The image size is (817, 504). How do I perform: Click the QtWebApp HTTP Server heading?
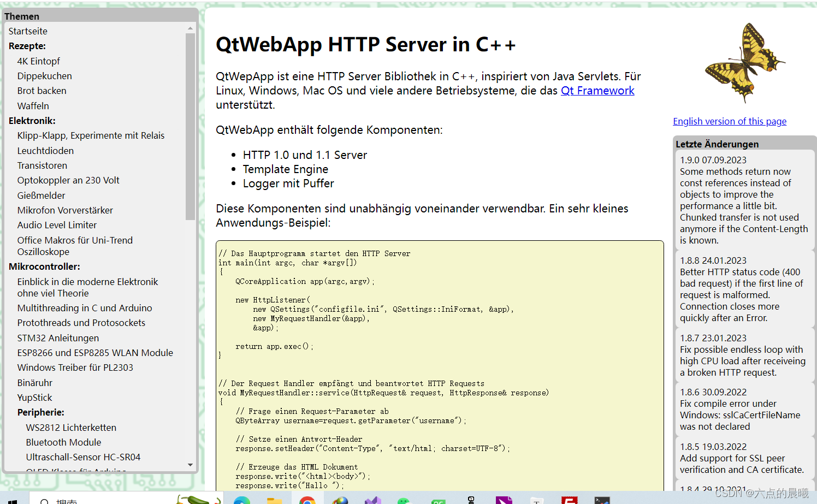coord(365,45)
